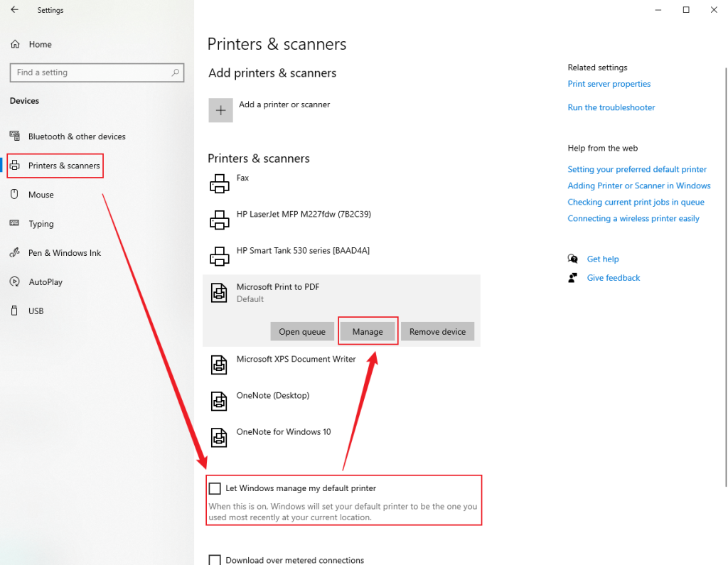Open queue for Microsoft Print to PDF

[301, 331]
